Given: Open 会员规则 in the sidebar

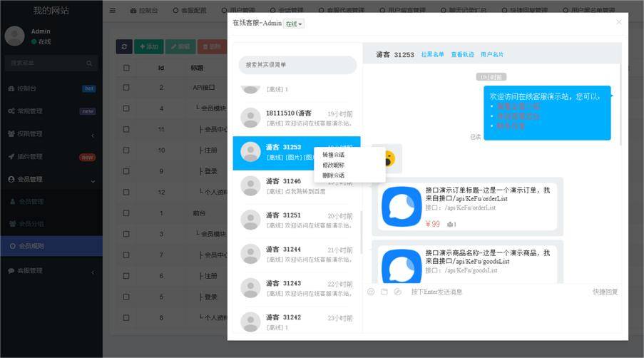Looking at the screenshot, I should click(51, 246).
